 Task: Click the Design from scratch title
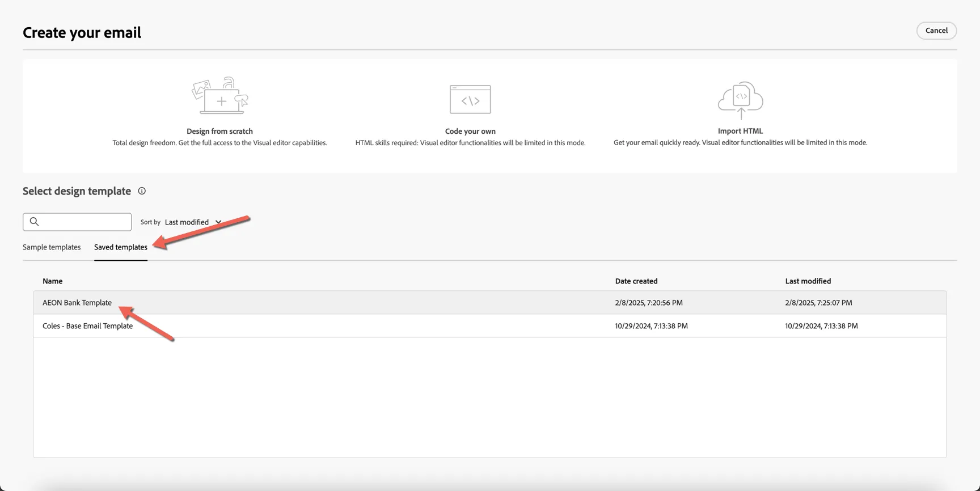pos(219,131)
